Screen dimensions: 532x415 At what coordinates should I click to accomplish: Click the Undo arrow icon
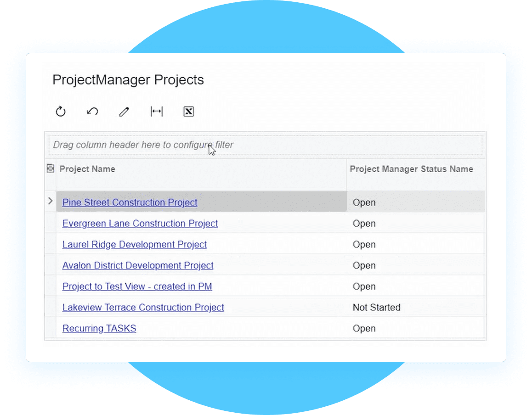click(x=92, y=111)
